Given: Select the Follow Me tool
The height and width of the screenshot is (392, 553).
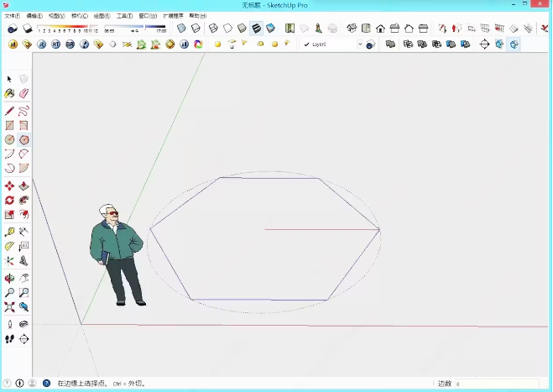Looking at the screenshot, I should tap(23, 200).
